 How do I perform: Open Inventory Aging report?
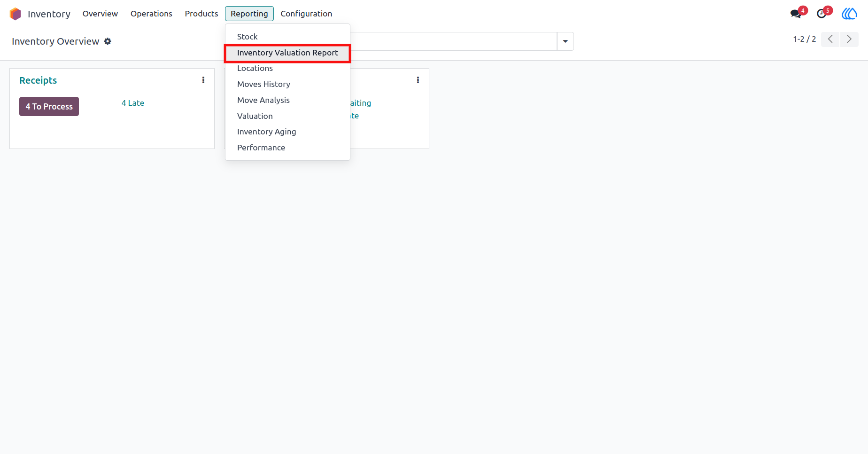pyautogui.click(x=287, y=132)
